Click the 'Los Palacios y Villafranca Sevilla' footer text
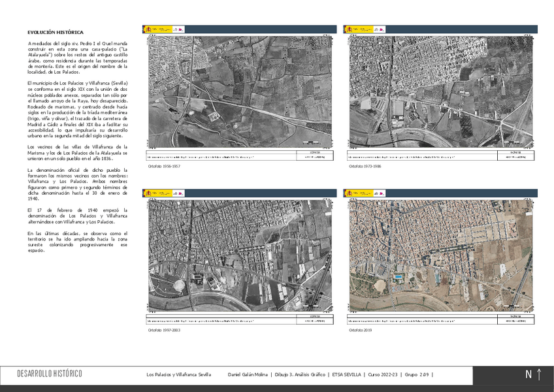554x392 pixels. 178,374
